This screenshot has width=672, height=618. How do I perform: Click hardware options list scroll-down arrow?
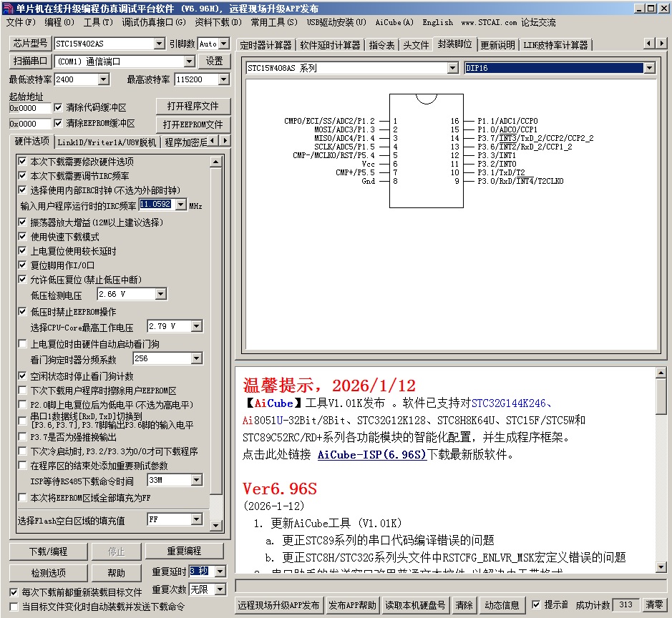click(217, 525)
